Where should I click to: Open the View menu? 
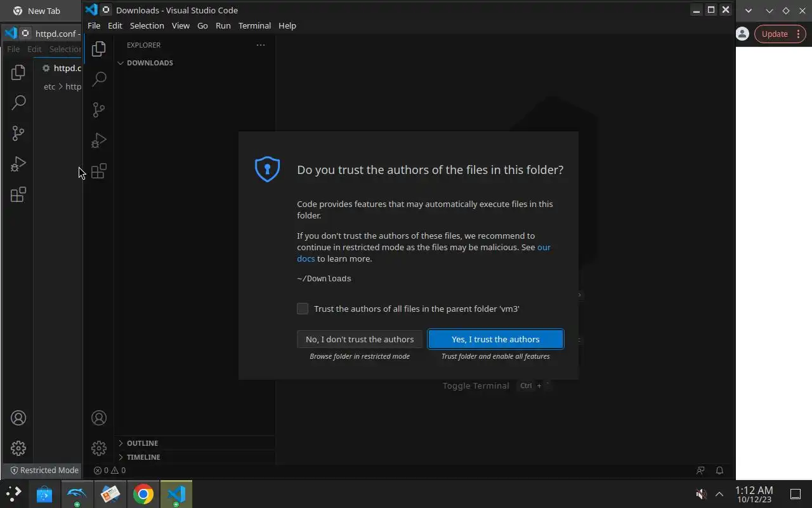[181, 25]
